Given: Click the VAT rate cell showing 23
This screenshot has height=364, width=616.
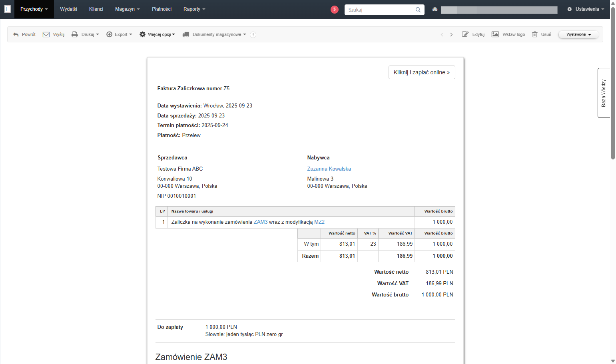Looking at the screenshot, I should [x=368, y=244].
